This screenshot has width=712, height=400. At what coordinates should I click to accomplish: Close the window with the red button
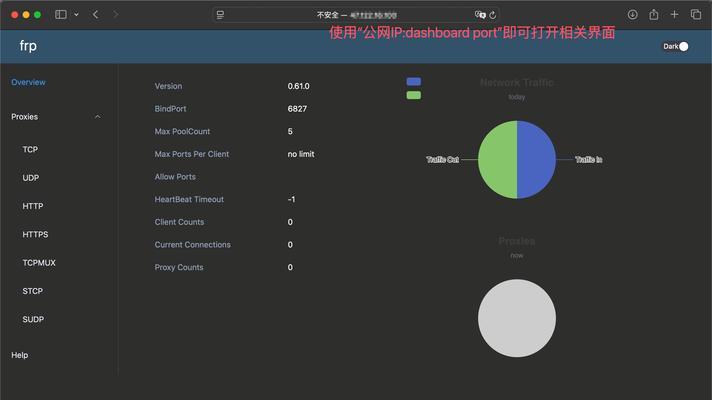pyautogui.click(x=15, y=15)
